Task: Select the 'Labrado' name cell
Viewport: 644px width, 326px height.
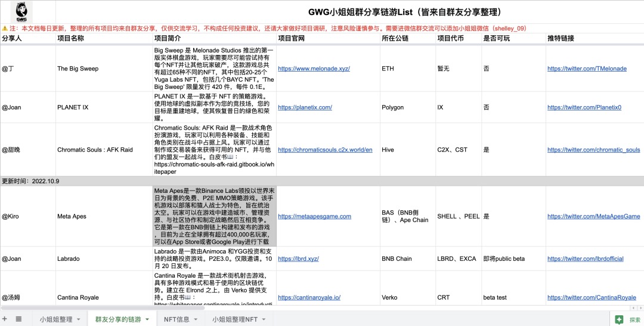Action: pos(104,259)
